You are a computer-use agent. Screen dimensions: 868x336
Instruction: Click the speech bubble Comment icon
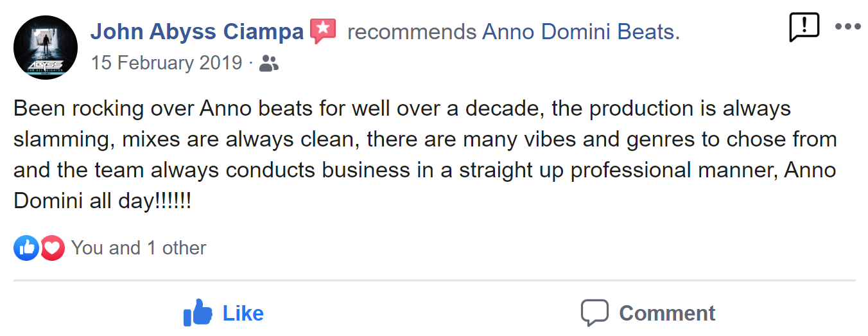click(595, 313)
